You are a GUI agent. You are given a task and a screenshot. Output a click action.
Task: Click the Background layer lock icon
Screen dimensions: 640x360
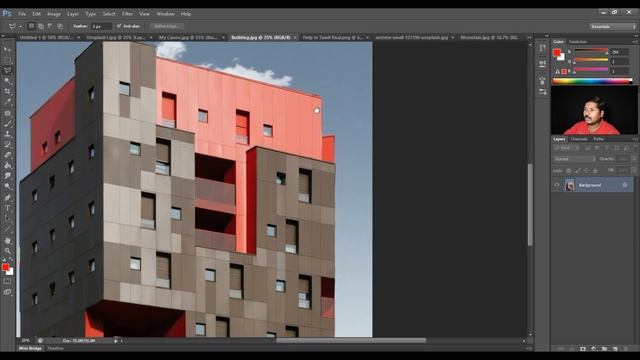tap(624, 185)
